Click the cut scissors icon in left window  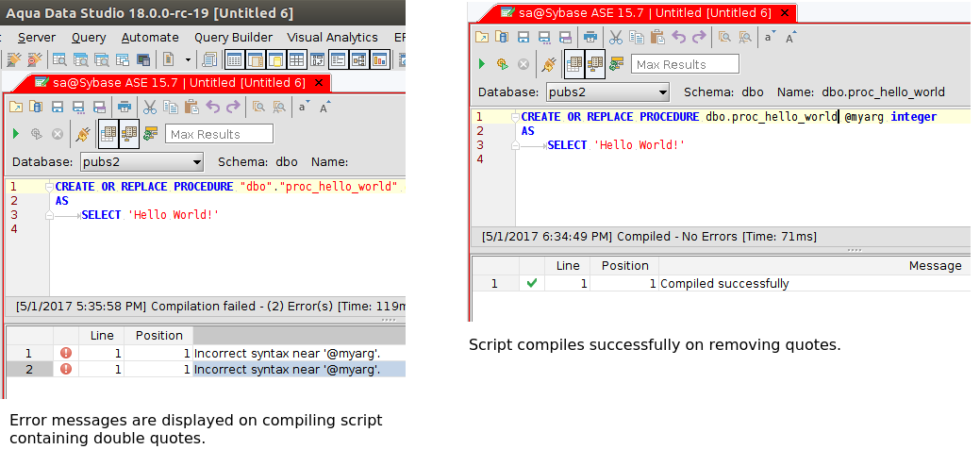(x=150, y=107)
